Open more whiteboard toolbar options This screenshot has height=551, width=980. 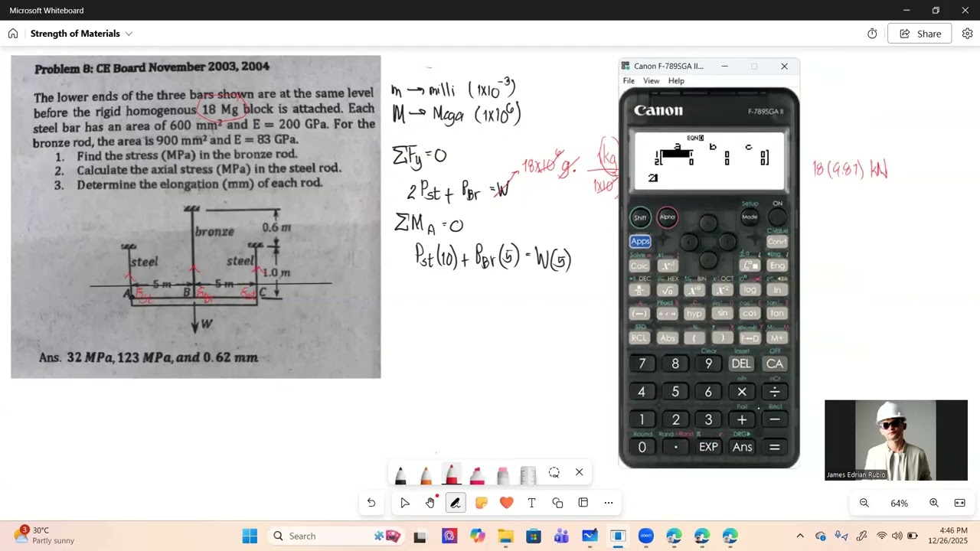(609, 503)
